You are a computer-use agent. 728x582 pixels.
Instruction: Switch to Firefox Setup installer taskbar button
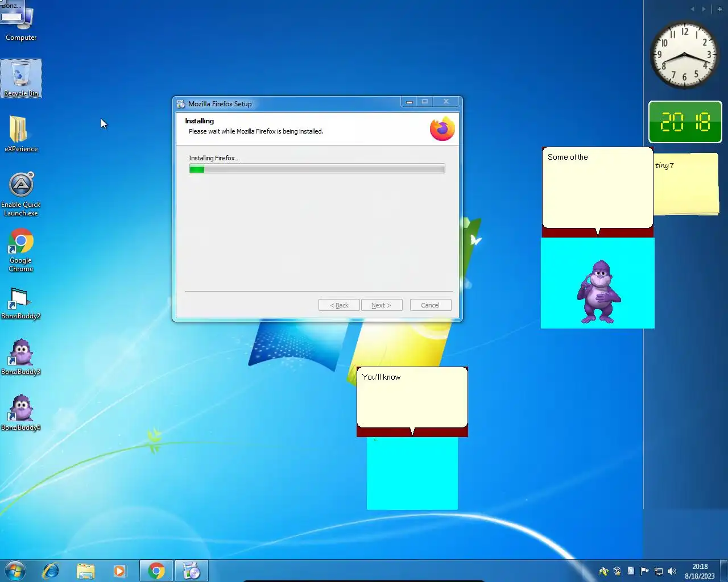tap(191, 571)
